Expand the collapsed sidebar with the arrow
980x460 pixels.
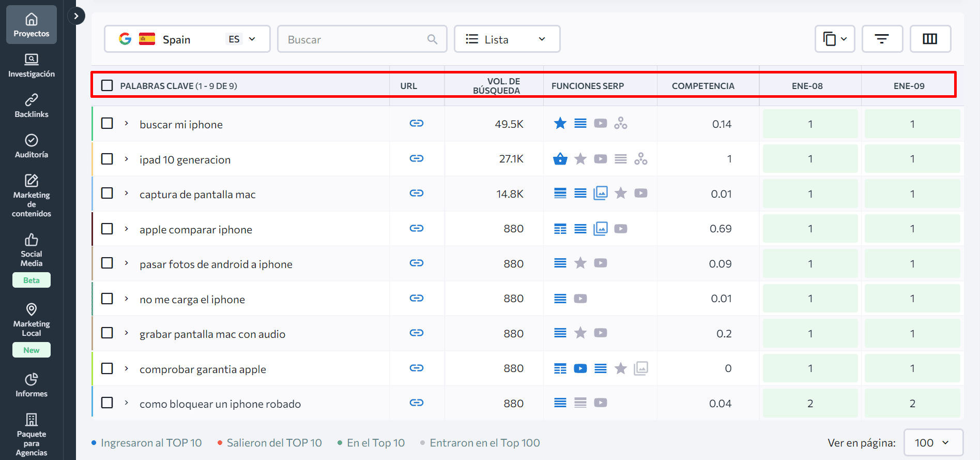coord(76,16)
